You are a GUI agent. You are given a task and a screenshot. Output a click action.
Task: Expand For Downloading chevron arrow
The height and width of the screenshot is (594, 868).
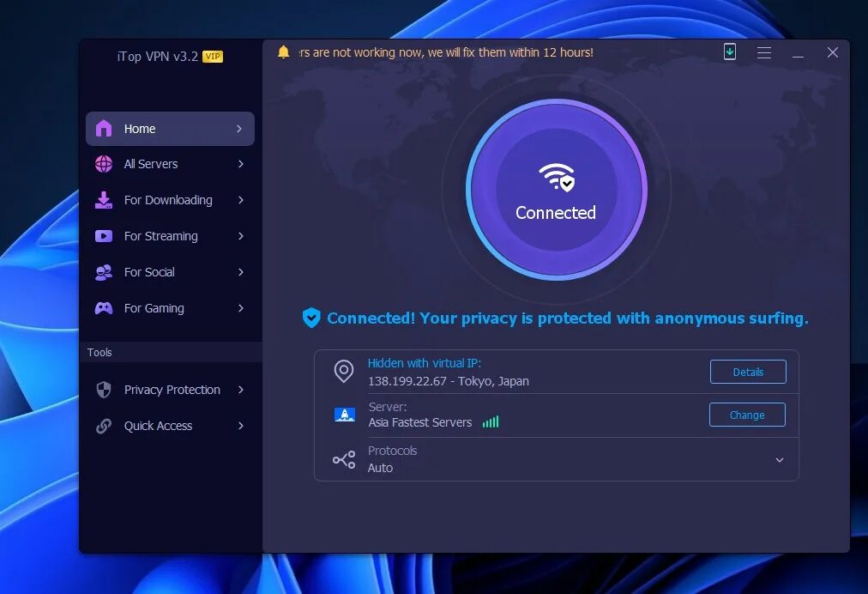tap(241, 200)
